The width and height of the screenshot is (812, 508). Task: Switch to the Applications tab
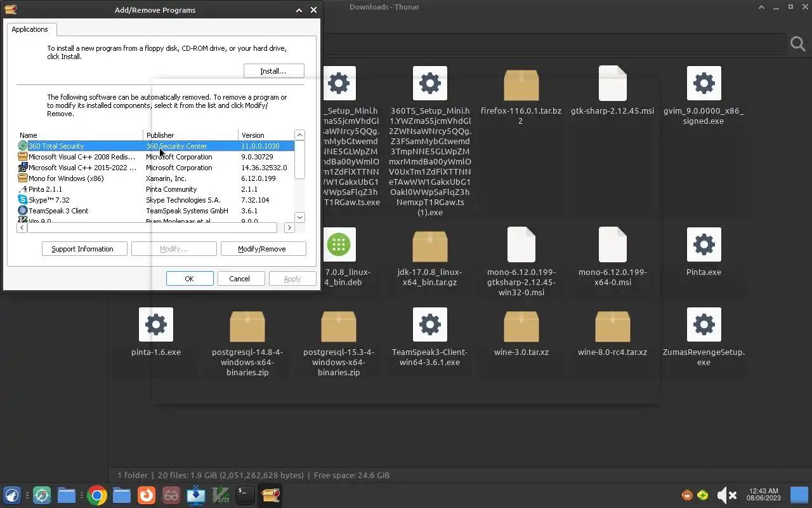(30, 29)
